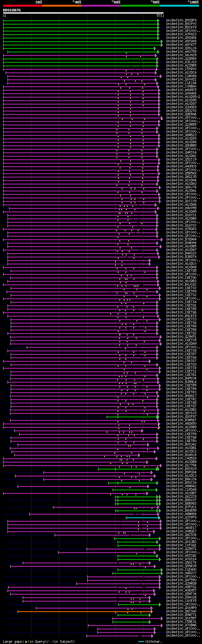Screen dimensions: 202x644
Task: Select label UniRef100_B3RQT4
Action: pos(181,257)
